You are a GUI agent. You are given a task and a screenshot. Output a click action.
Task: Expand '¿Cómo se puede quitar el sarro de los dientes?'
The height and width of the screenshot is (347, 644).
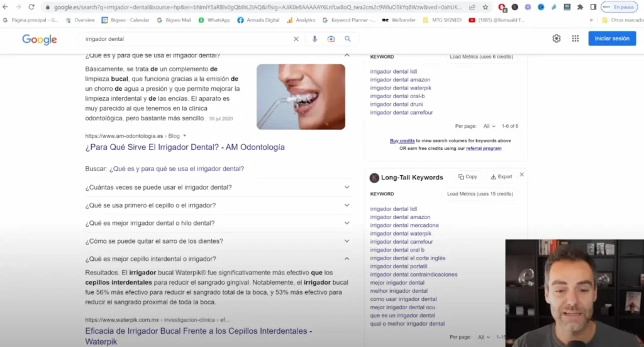click(x=218, y=241)
